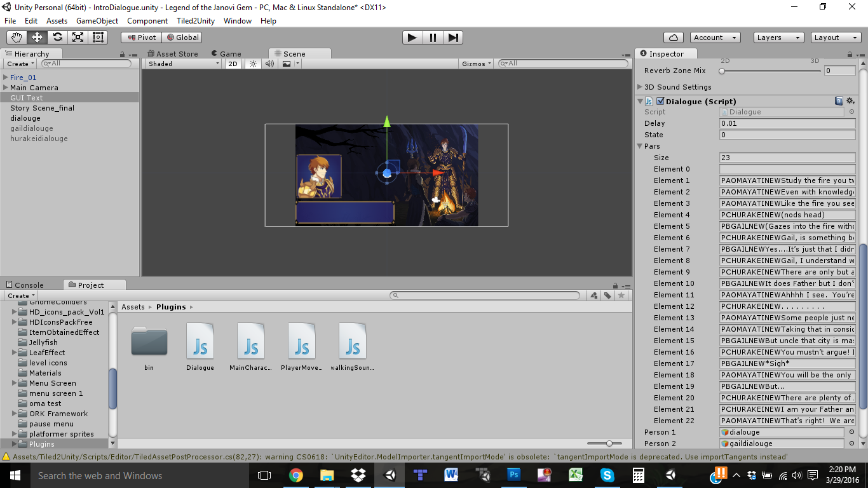
Task: Collapse the Pars list in the Inspector
Action: click(640, 146)
